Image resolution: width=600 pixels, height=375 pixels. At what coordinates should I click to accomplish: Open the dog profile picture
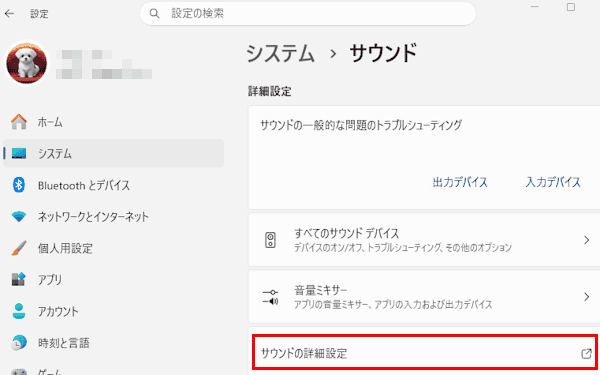pos(27,63)
